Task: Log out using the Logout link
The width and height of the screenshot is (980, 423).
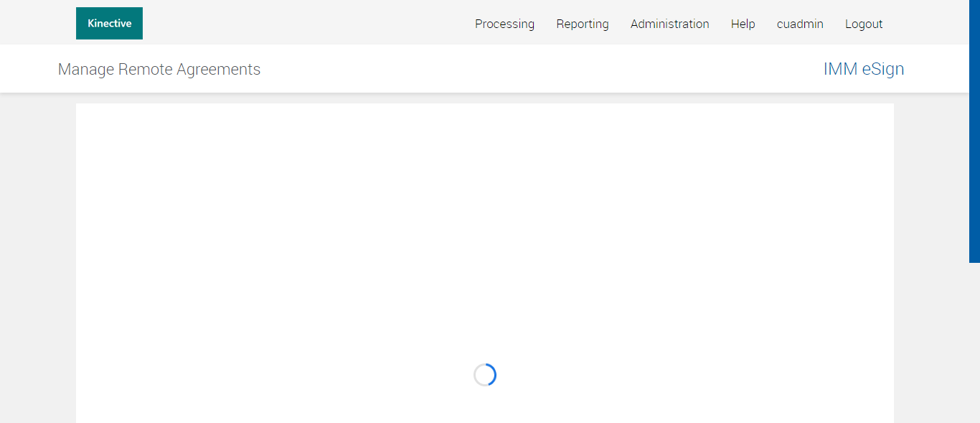Action: click(864, 24)
